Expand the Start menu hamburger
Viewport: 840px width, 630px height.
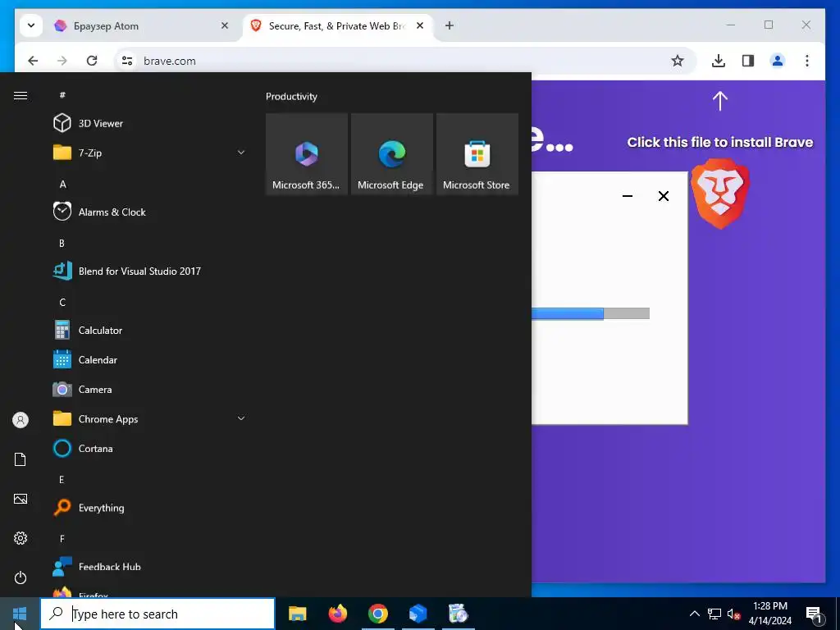tap(21, 95)
